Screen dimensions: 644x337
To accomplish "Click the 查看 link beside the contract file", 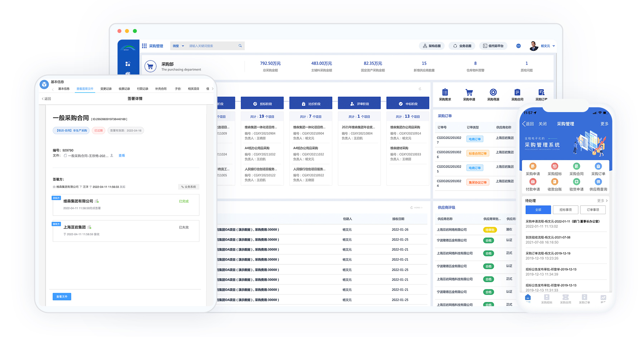I will click(122, 156).
